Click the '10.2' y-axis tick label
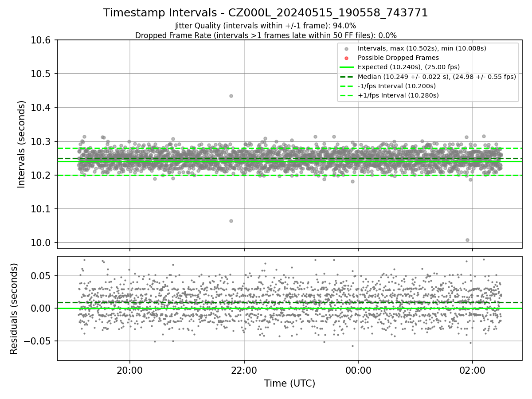This screenshot has width=532, height=399. coord(42,175)
